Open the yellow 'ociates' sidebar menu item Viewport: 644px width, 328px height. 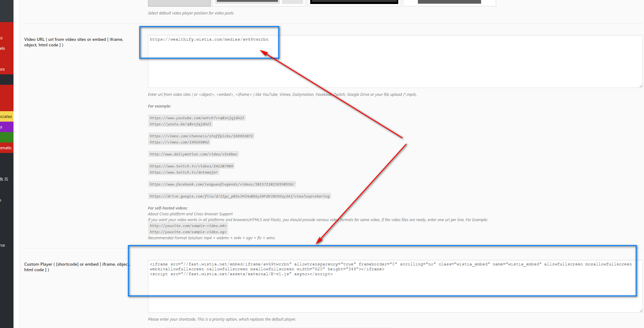click(x=6, y=116)
